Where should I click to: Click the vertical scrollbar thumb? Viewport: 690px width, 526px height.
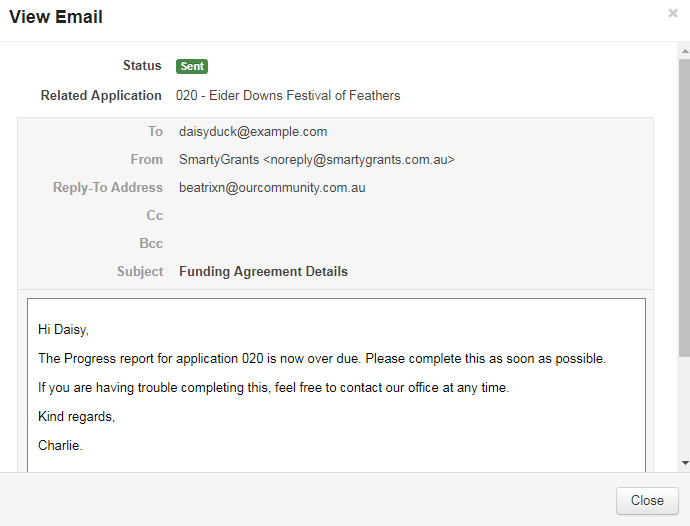684,200
